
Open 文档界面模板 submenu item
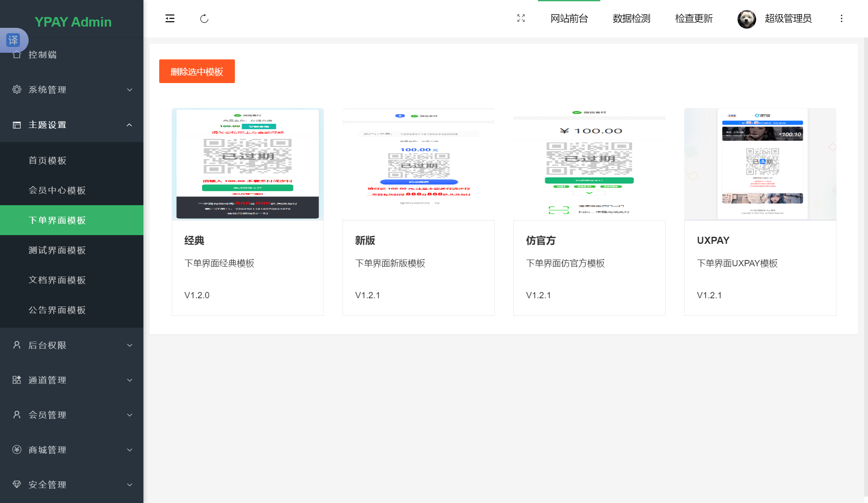coord(72,280)
